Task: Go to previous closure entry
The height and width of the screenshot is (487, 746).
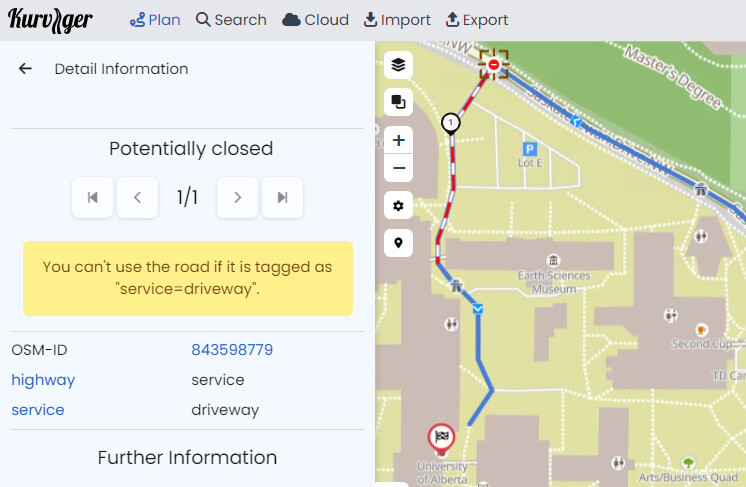Action: [x=137, y=197]
